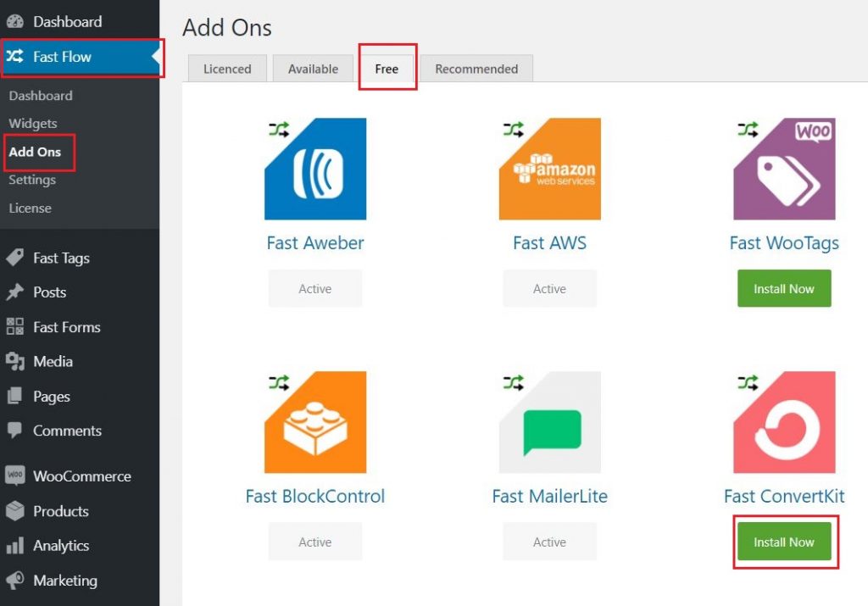The image size is (868, 606).
Task: Click the Media icon in sidebar
Action: [15, 361]
